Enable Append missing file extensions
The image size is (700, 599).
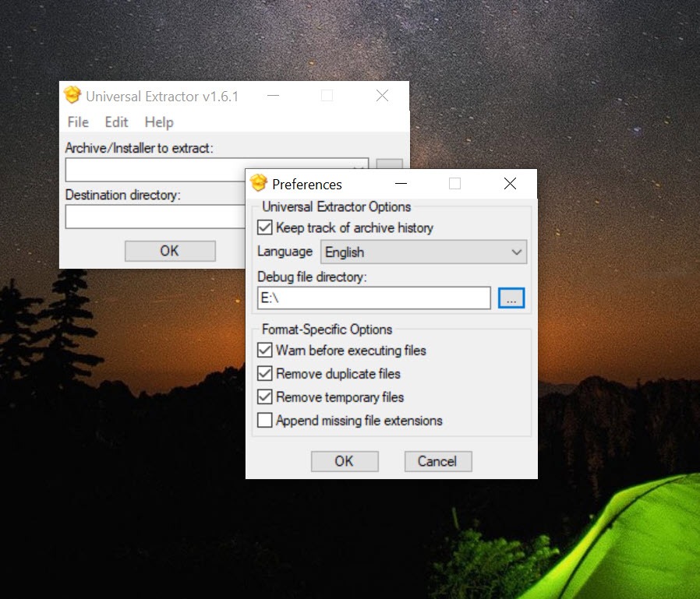pyautogui.click(x=265, y=420)
